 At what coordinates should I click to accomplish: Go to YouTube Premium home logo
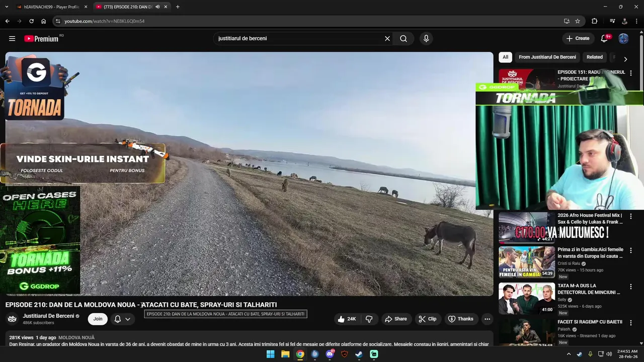point(41,39)
